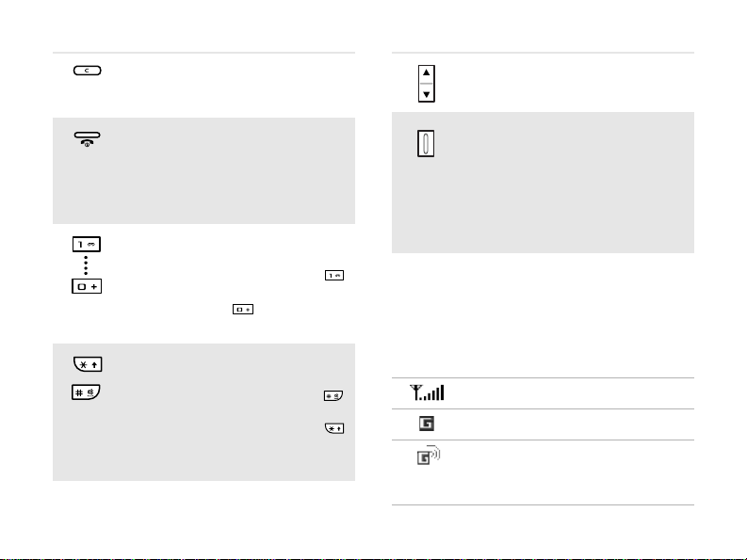Select the end call key icon
Image resolution: width=747 pixels, height=560 pixels.
(x=88, y=139)
